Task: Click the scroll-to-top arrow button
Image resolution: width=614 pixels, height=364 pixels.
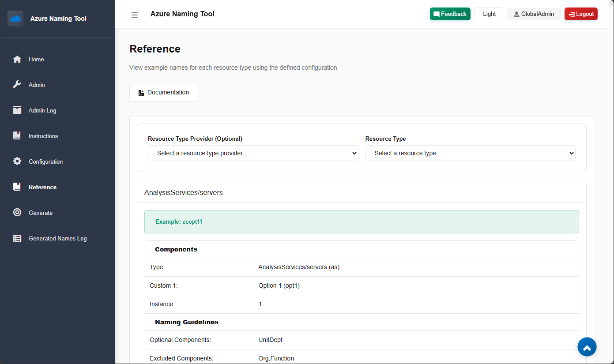Action: 587,347
